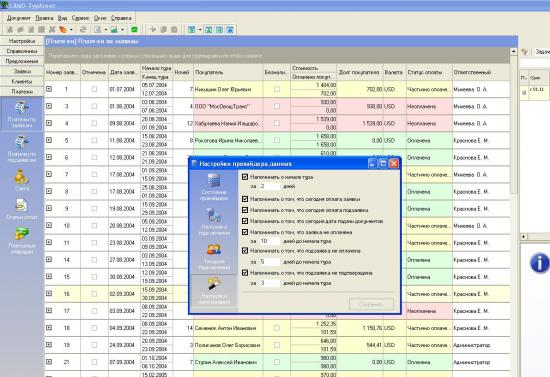Open the Справочники navigation section

pyautogui.click(x=22, y=51)
